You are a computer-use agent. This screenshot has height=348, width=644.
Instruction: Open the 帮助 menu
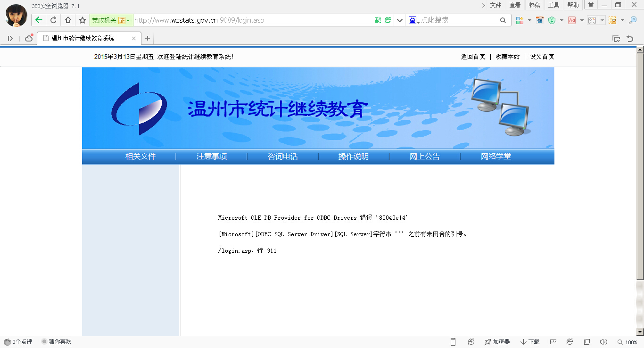pos(573,5)
